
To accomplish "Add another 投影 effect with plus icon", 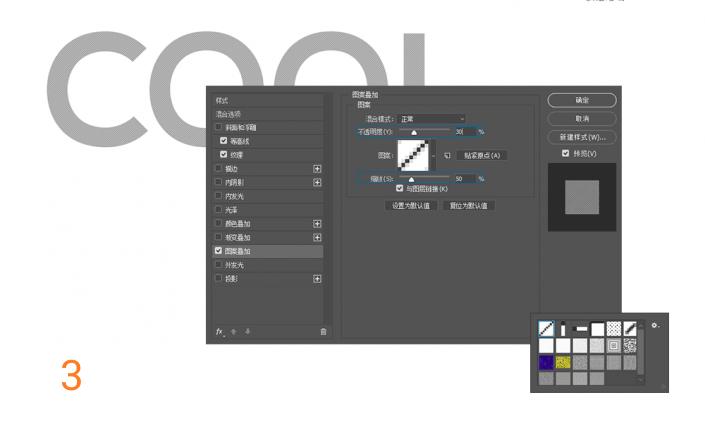I will [x=317, y=279].
